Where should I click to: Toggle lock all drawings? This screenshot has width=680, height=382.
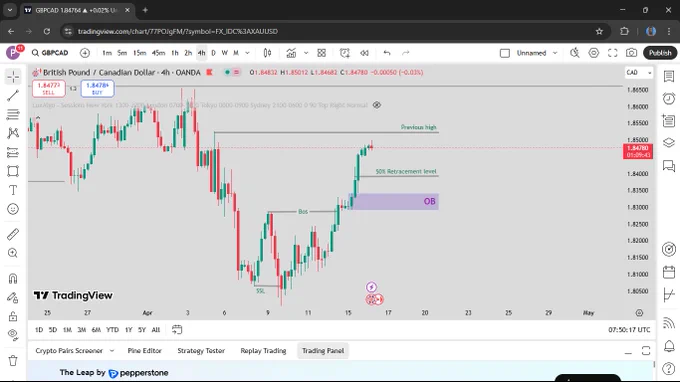(x=13, y=316)
